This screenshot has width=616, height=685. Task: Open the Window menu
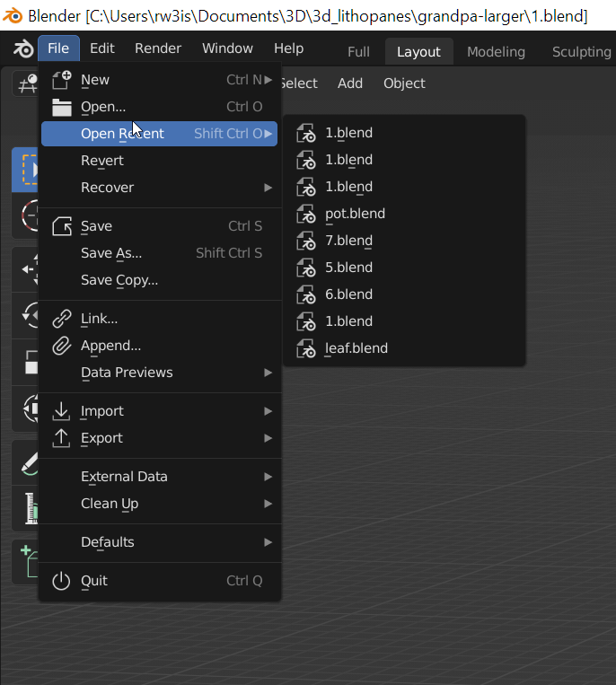227,48
